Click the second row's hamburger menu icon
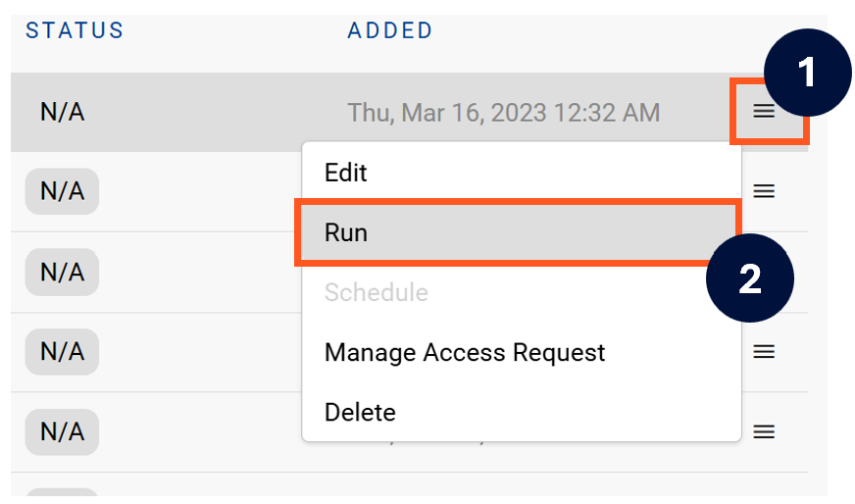The height and width of the screenshot is (504, 855). point(764,191)
